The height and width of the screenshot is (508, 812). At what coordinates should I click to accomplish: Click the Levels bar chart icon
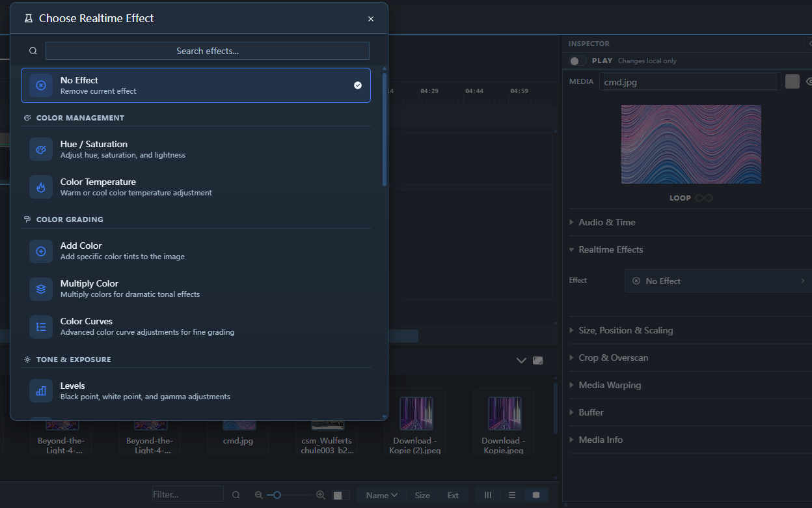click(41, 391)
